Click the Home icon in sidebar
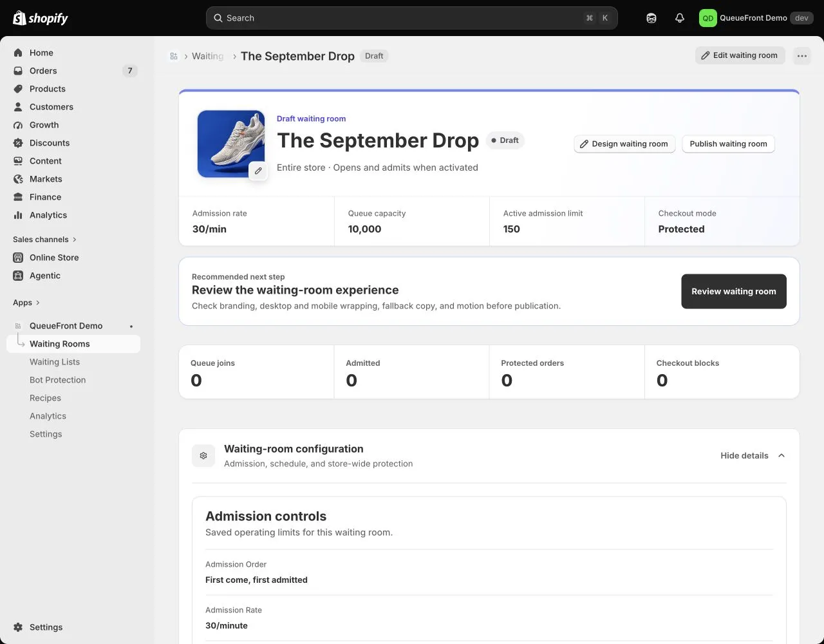This screenshot has height=644, width=824. click(18, 53)
